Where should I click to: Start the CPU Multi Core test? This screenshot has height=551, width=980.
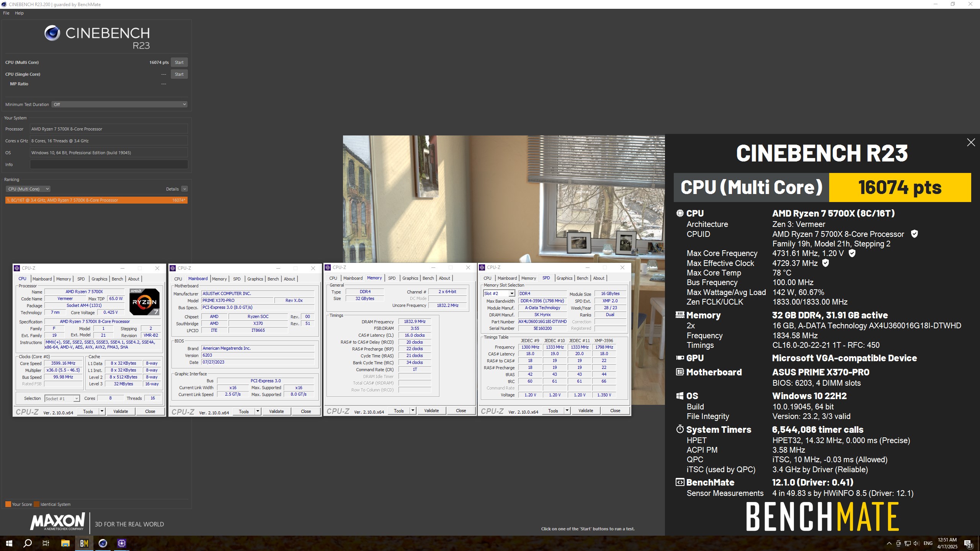point(179,62)
